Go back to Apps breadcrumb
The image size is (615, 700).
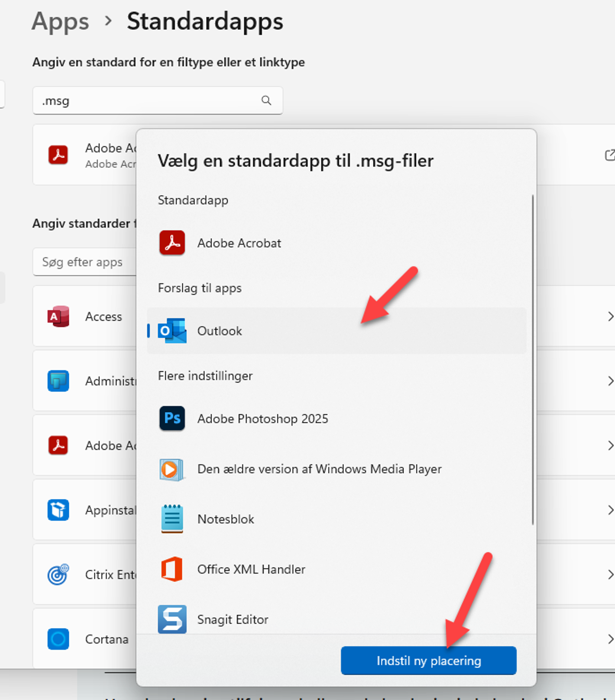pyautogui.click(x=60, y=21)
